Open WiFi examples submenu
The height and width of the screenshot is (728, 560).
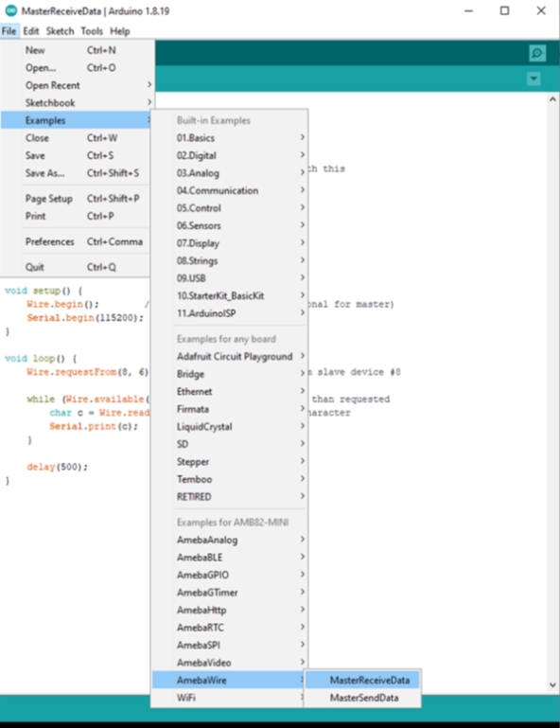coord(230,698)
